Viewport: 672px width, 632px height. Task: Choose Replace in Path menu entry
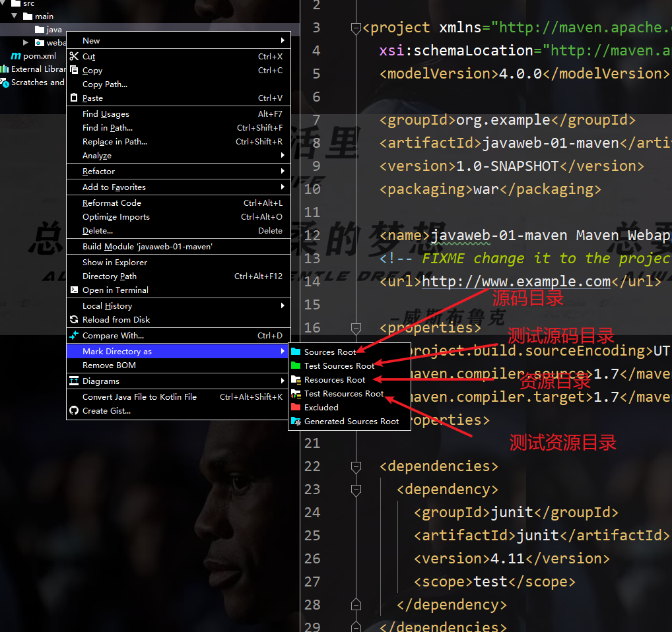[179, 141]
